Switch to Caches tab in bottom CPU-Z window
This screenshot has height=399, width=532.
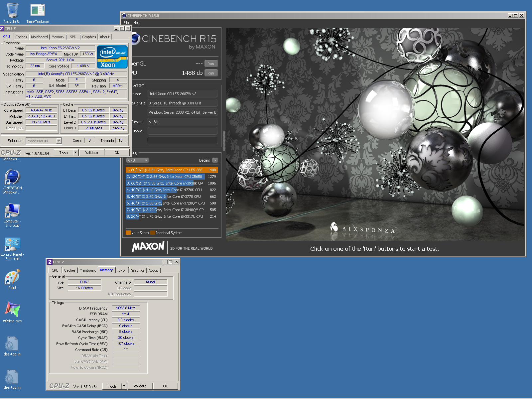click(x=70, y=270)
